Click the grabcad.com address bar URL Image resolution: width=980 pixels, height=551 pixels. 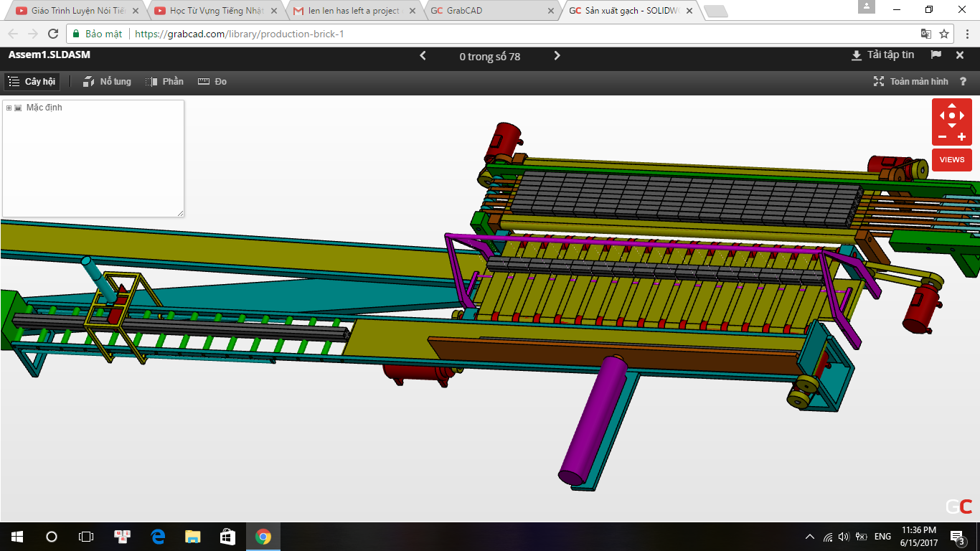[239, 34]
